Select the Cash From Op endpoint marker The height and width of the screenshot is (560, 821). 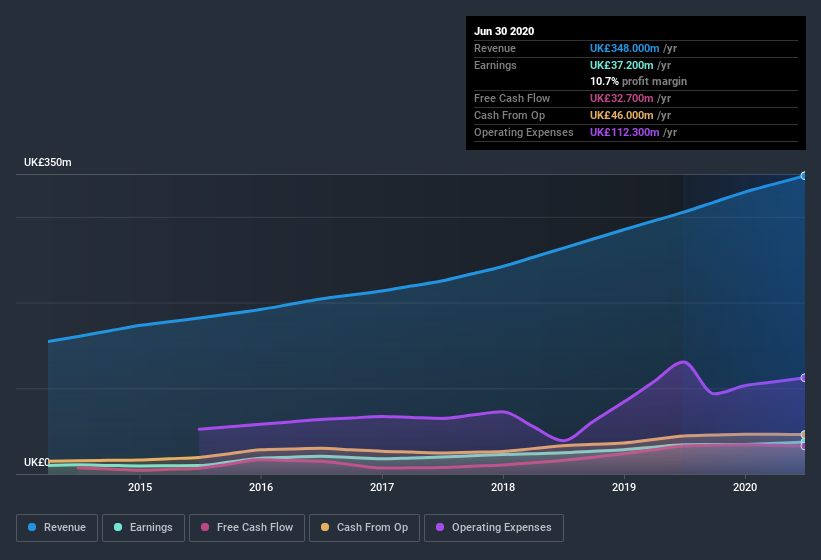tap(804, 435)
